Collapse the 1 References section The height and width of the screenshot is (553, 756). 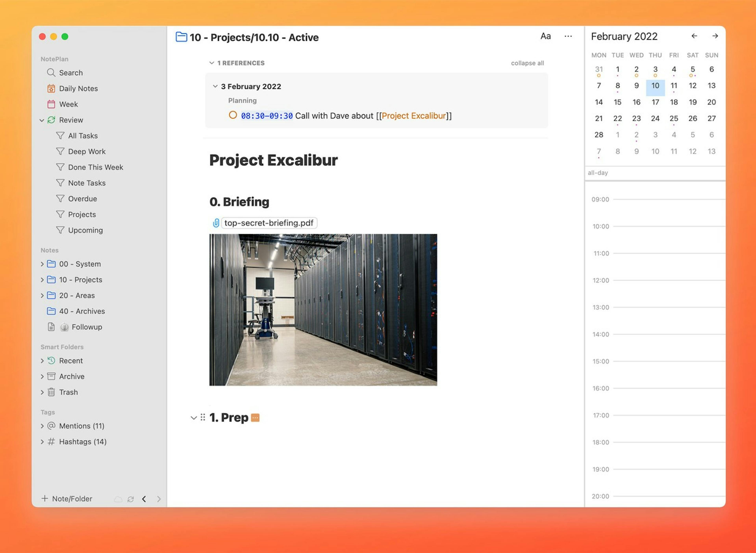(211, 63)
